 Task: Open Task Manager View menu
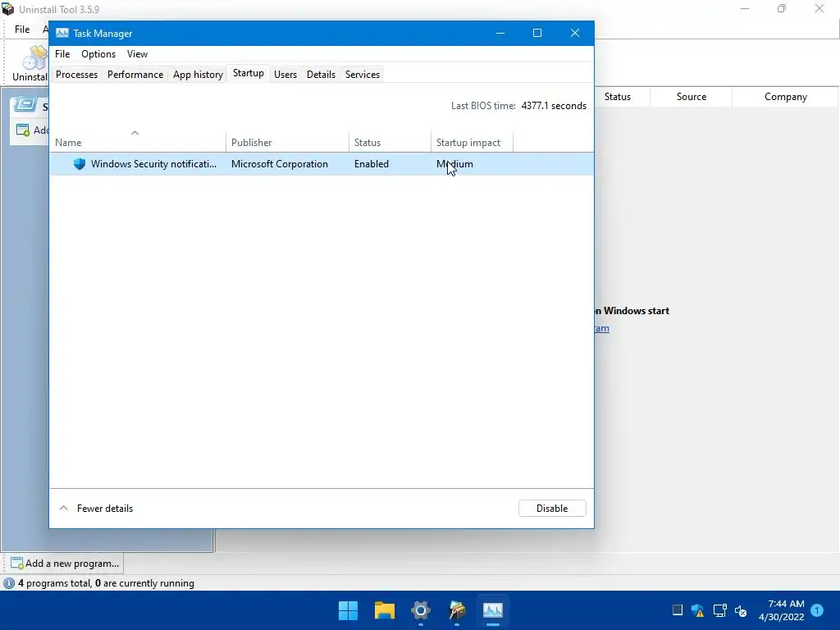pyautogui.click(x=137, y=54)
